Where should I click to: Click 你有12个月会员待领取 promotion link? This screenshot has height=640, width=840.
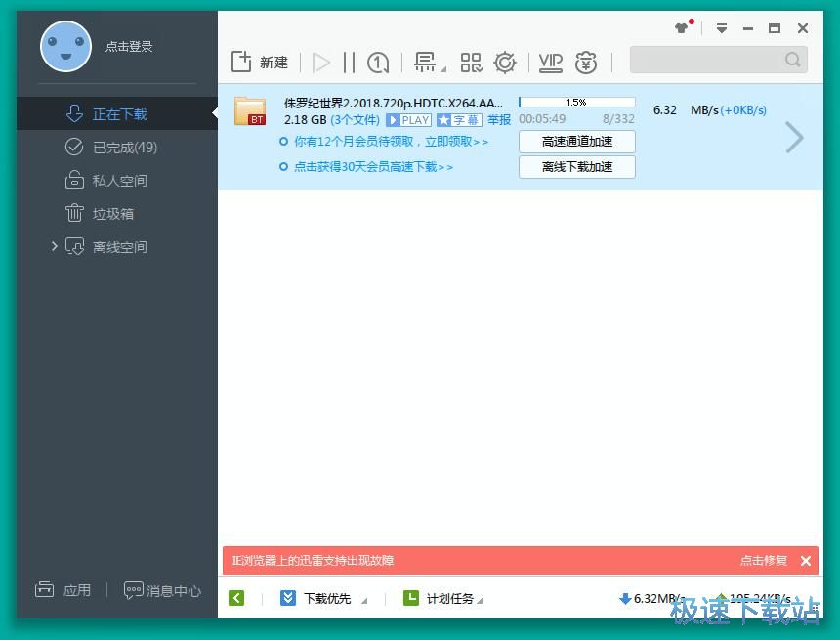click(x=391, y=142)
